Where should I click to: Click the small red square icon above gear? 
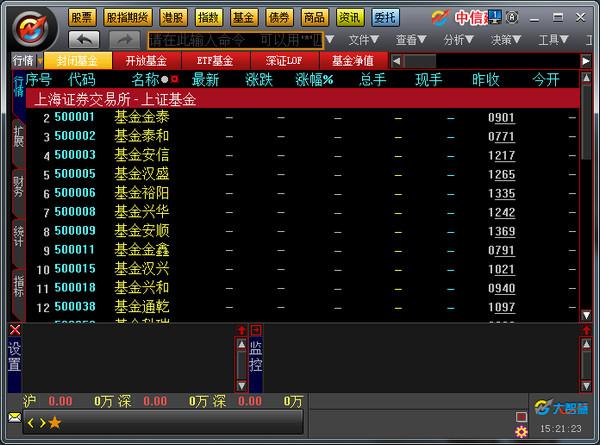click(x=521, y=416)
